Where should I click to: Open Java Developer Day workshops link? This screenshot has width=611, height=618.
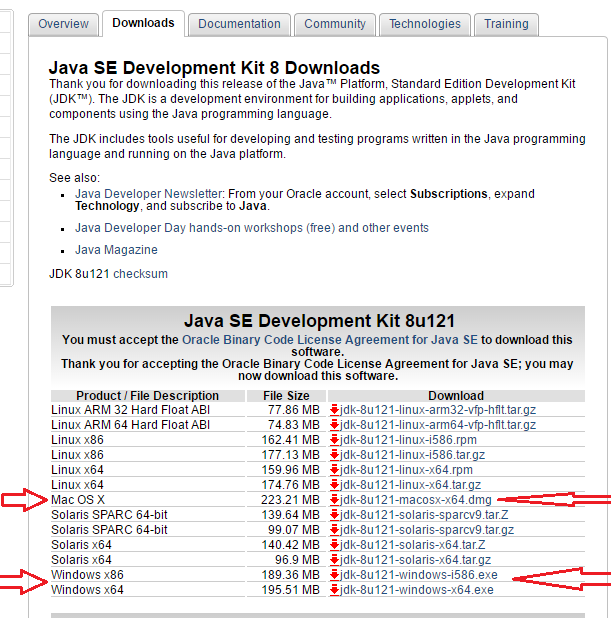(x=252, y=228)
